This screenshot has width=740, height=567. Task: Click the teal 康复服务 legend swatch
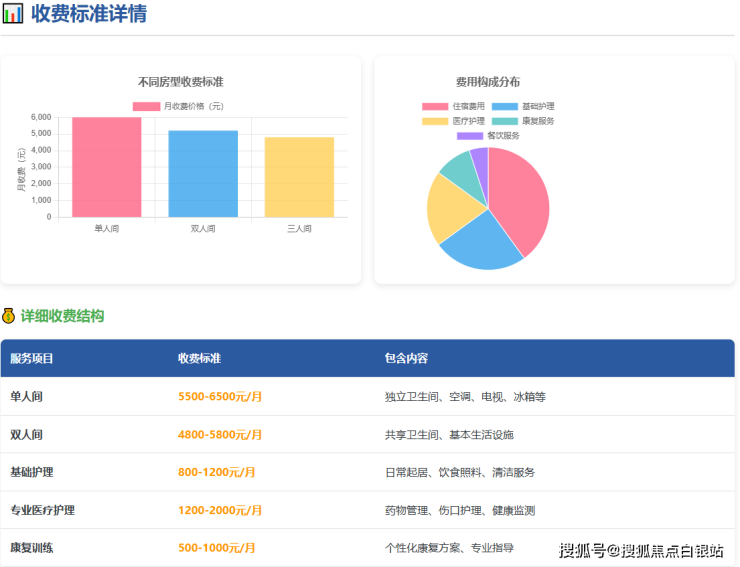tap(505, 121)
